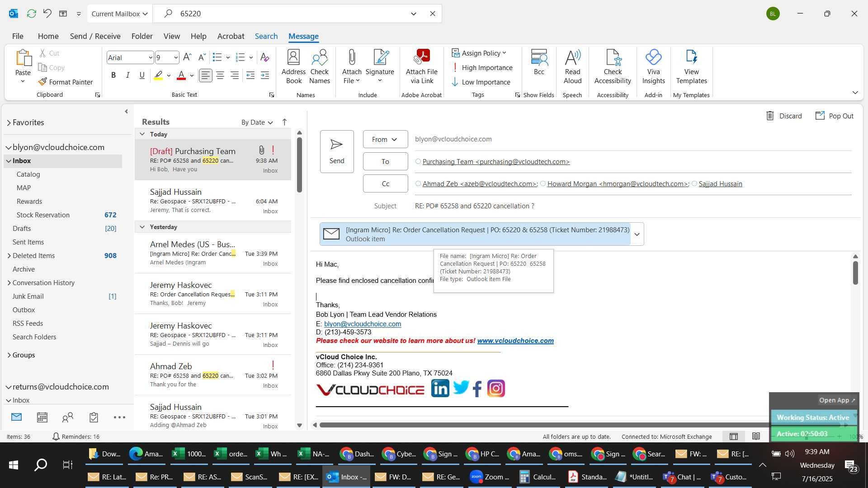Toggle Italic formatting
This screenshot has width=868, height=488.
[x=128, y=75]
